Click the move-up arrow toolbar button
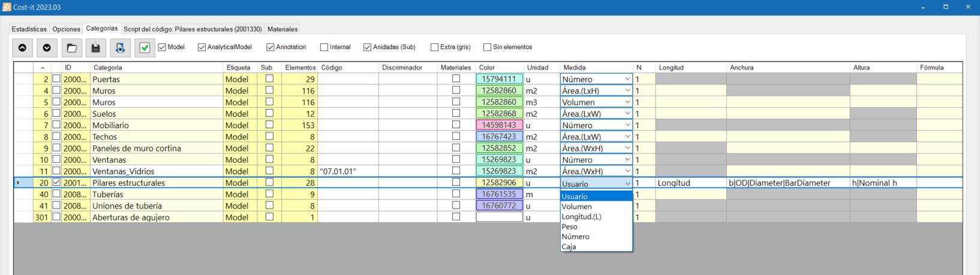Viewport: 980px width, 275px height. (22, 48)
